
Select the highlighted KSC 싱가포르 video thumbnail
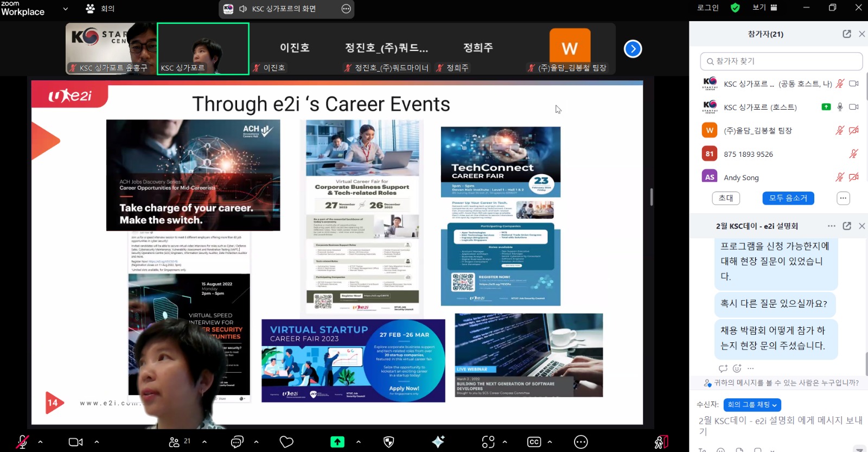click(x=203, y=48)
